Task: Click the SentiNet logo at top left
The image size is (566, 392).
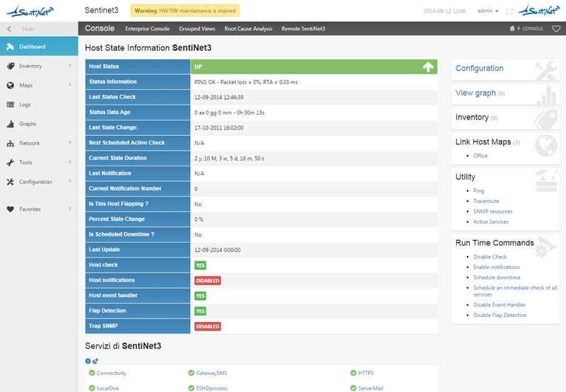Action: (x=30, y=11)
